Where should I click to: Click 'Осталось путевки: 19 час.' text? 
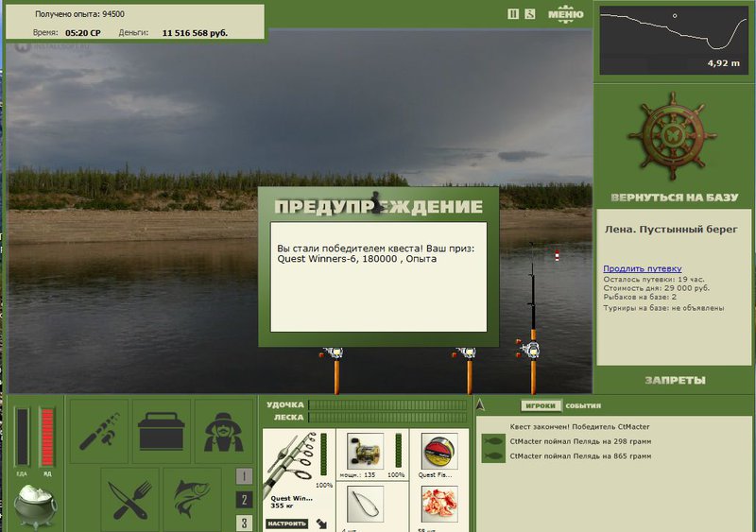click(x=654, y=280)
